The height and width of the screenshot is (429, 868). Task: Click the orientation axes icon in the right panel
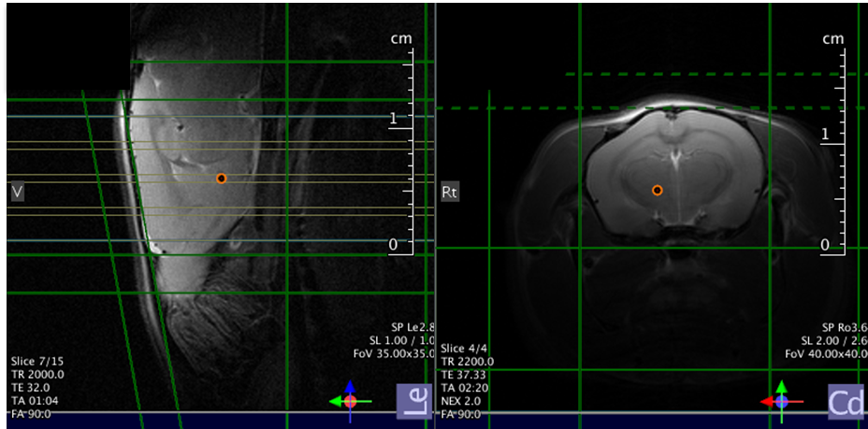(x=781, y=398)
